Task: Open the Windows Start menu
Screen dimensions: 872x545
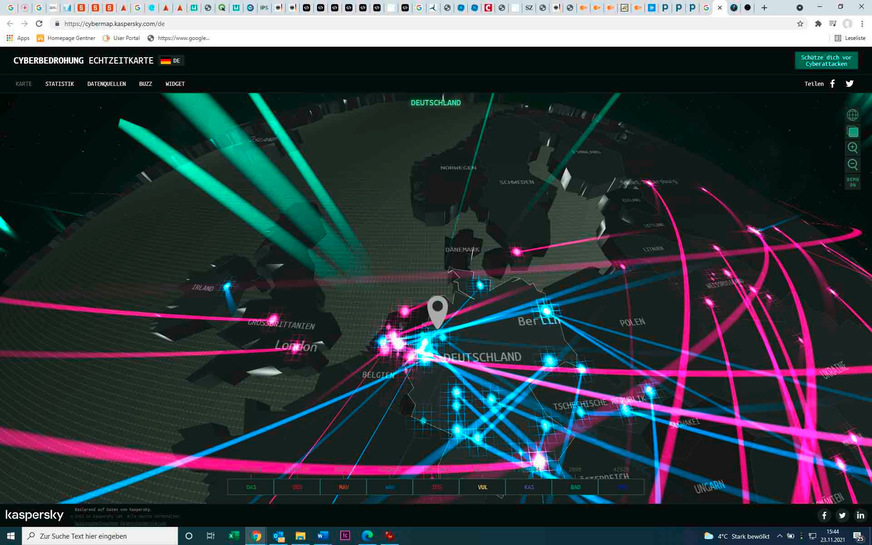Action: tap(11, 536)
